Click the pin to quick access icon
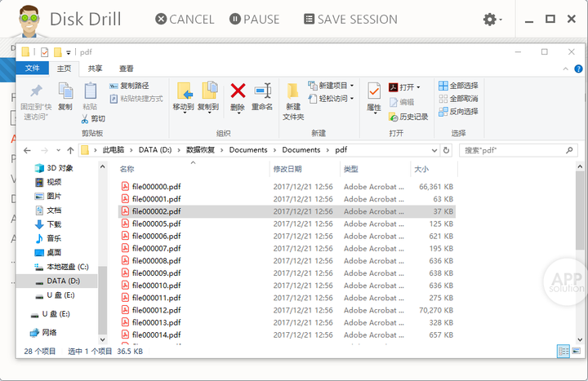This screenshot has width=588, height=381. coord(36,91)
